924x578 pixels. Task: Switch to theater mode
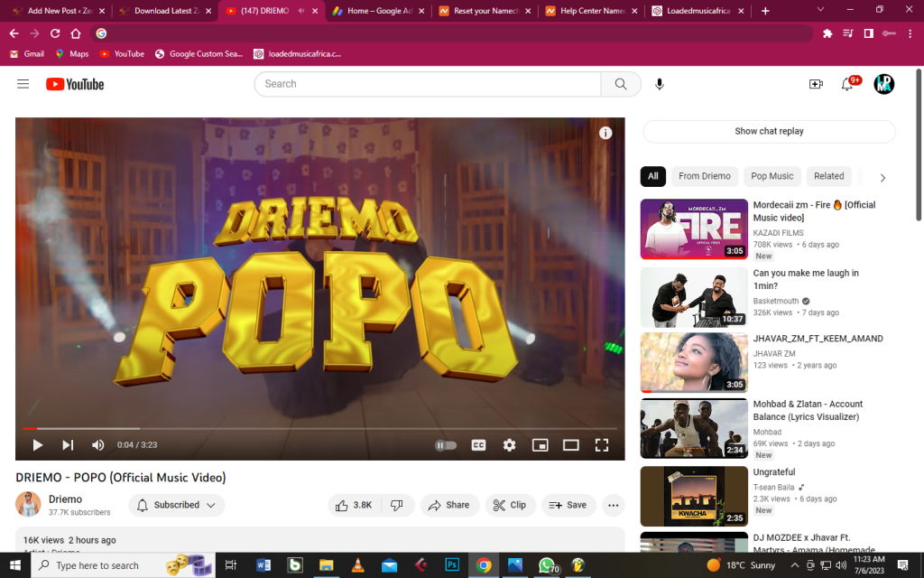(570, 444)
